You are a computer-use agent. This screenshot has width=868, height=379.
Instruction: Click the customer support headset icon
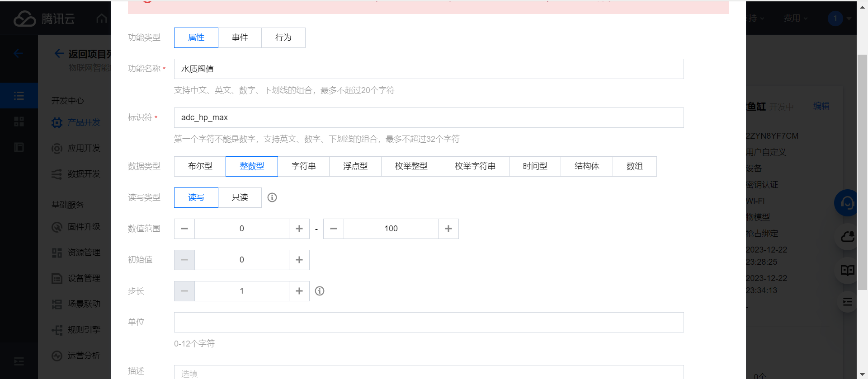click(846, 203)
